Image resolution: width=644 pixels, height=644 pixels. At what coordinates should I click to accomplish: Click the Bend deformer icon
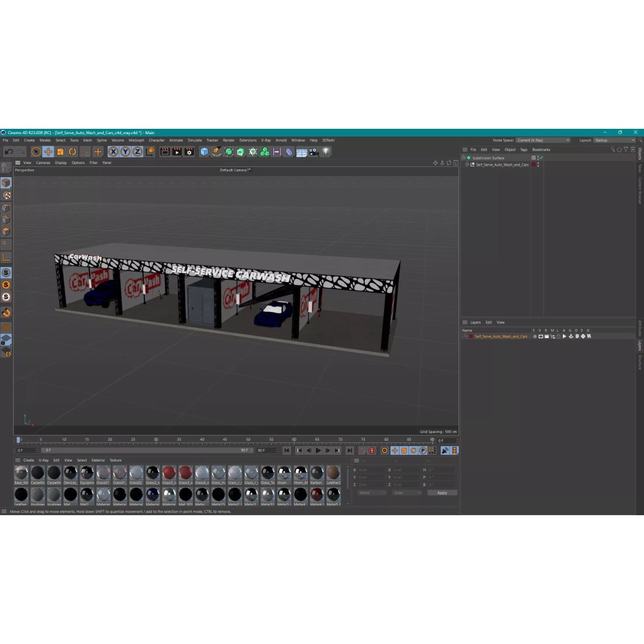pos(289,152)
